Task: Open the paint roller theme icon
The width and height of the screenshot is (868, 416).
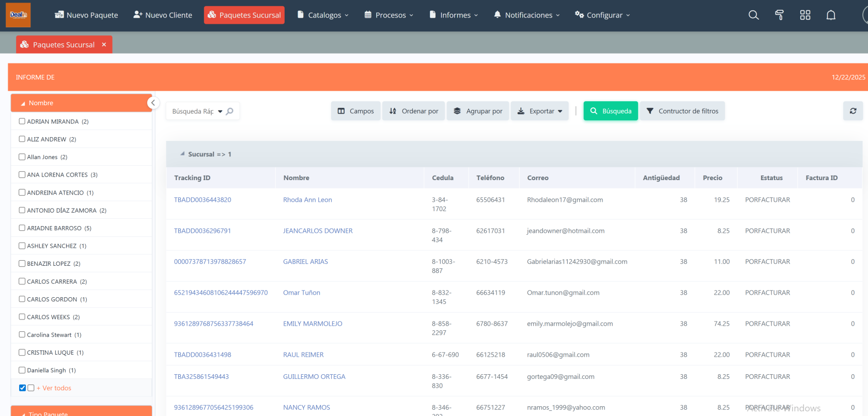Action: coord(779,15)
